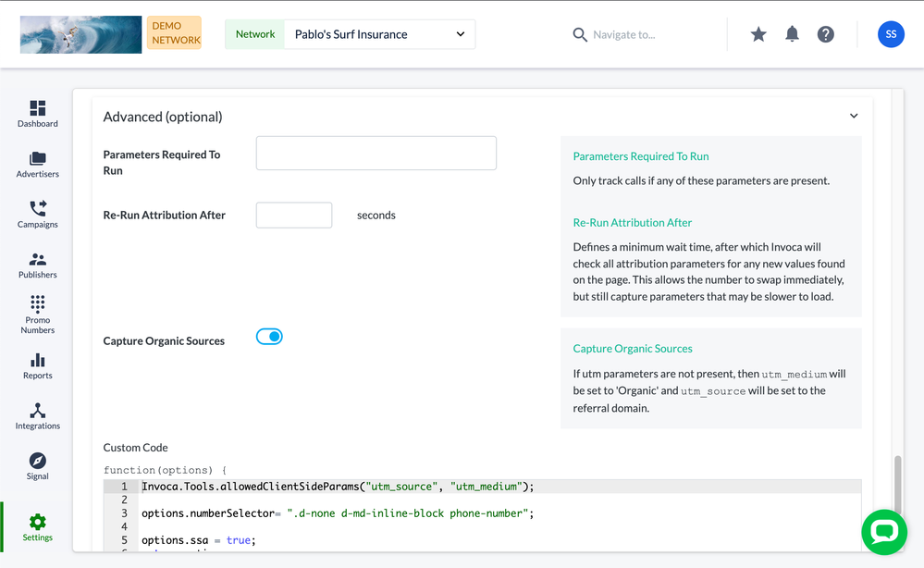Click line number 4 in code gutter
The image size is (924, 568).
point(124,526)
